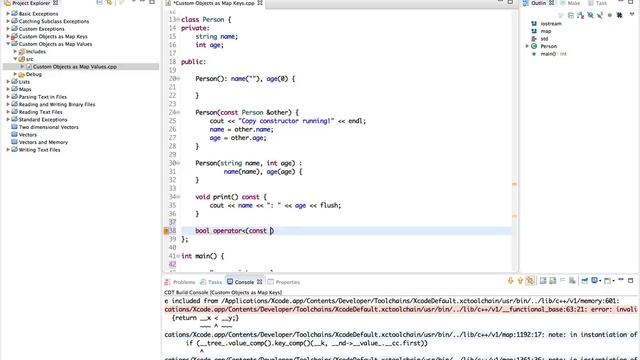
Task: Toggle the highlighted third console toolbar icon
Action: point(530,281)
